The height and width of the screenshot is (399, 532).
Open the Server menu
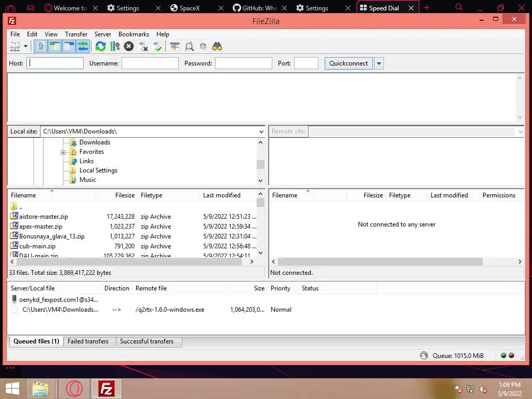[103, 34]
